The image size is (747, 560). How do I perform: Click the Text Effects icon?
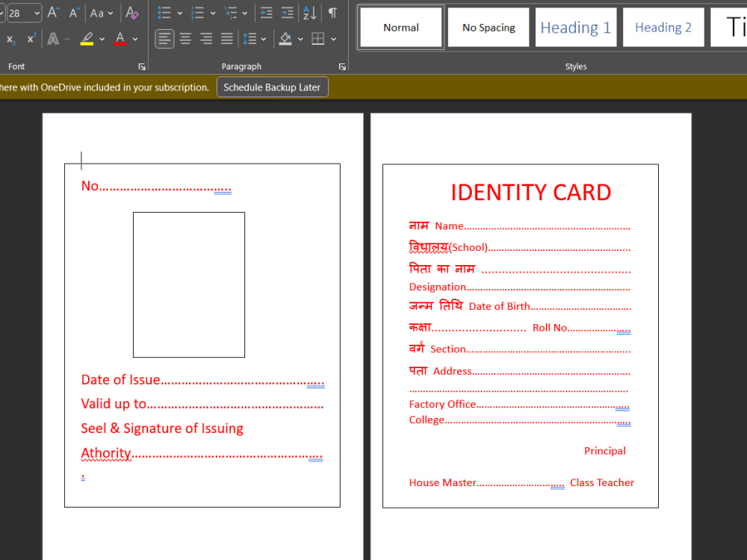click(53, 39)
